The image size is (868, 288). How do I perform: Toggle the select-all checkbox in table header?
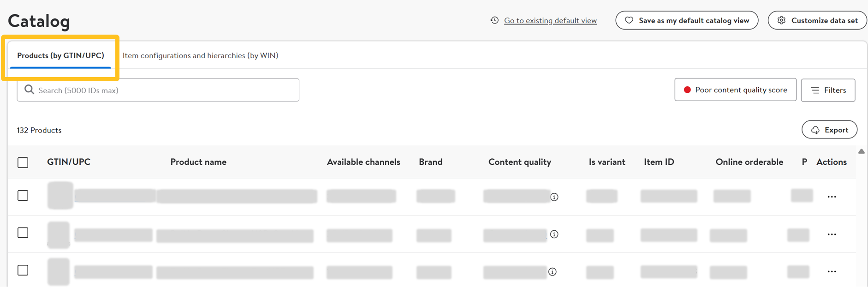click(x=23, y=162)
